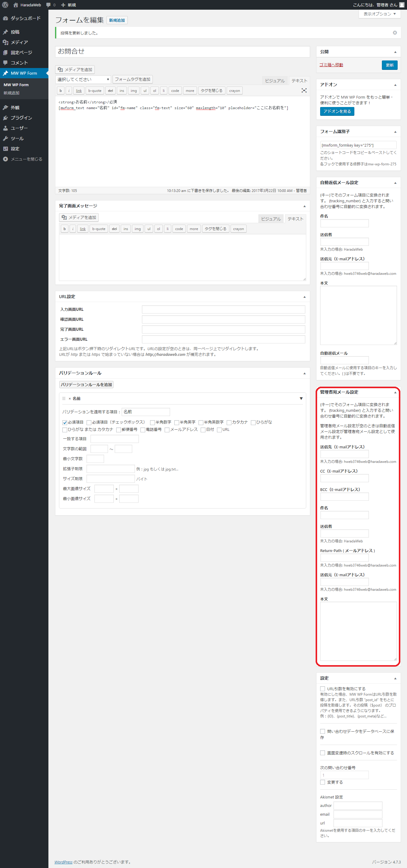Click the 入力画面URL input field

(x=223, y=309)
